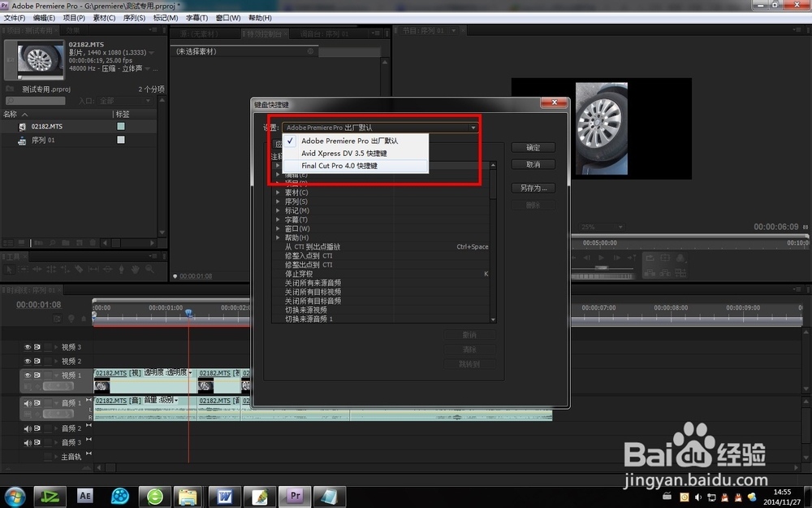Select the Slide tool
The image size is (812, 508).
(x=108, y=269)
